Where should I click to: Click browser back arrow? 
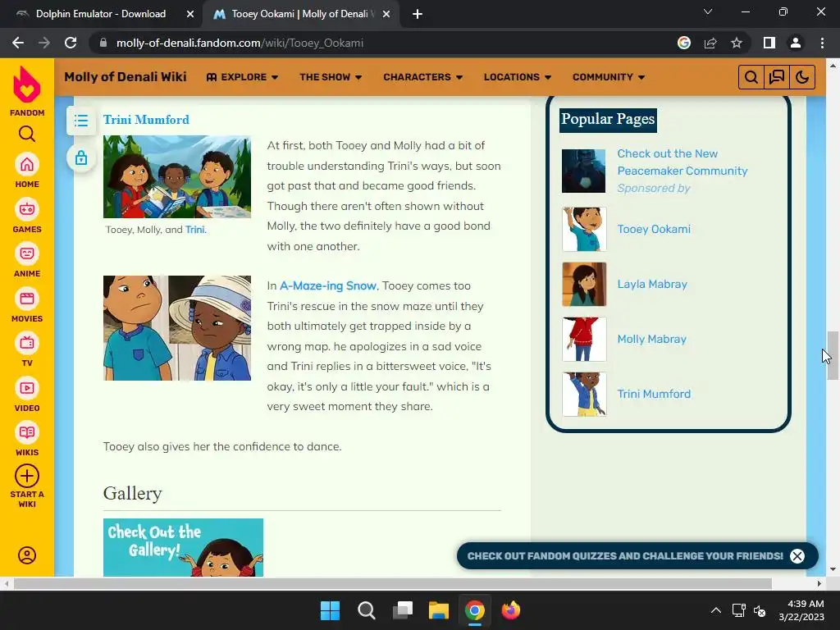click(18, 43)
